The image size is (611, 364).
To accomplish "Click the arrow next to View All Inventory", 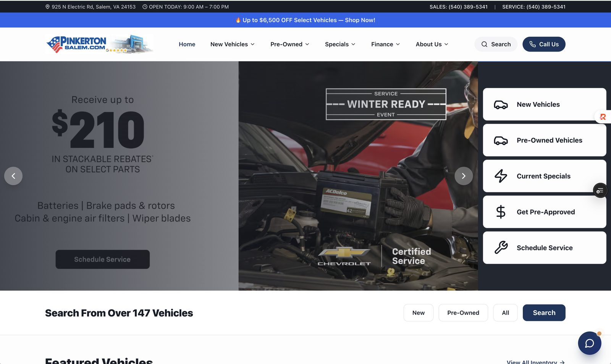I will tap(562, 362).
